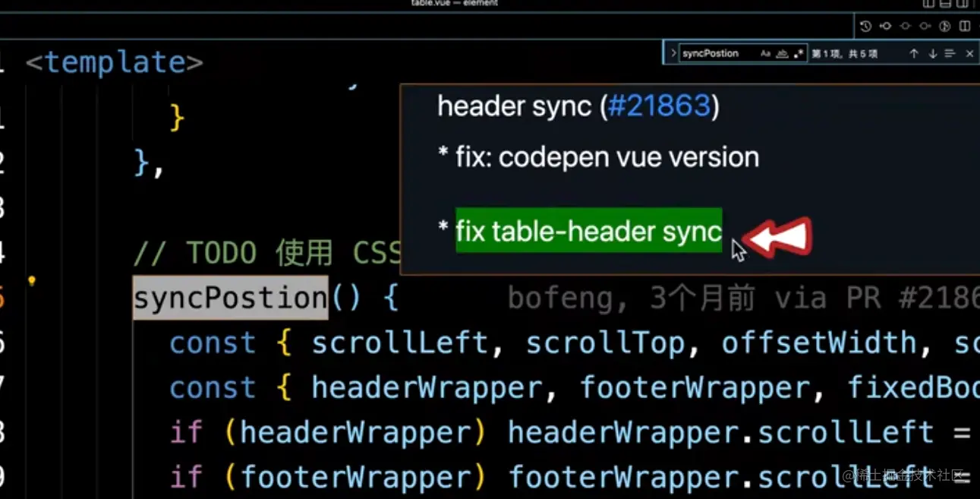This screenshot has height=499, width=980.
Task: Click the <template> breadcrumb tag
Action: 115,62
